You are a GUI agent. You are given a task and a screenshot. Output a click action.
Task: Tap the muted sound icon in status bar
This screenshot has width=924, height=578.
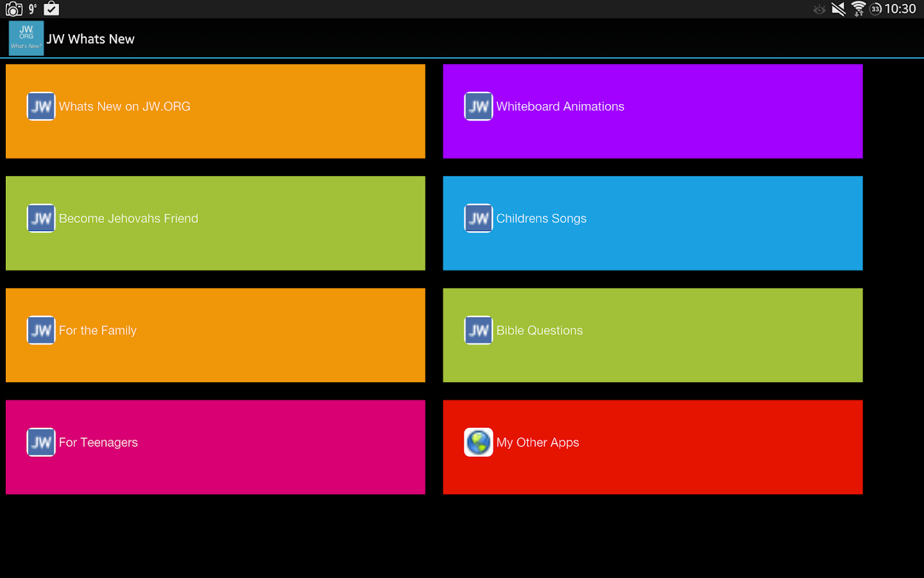(839, 9)
